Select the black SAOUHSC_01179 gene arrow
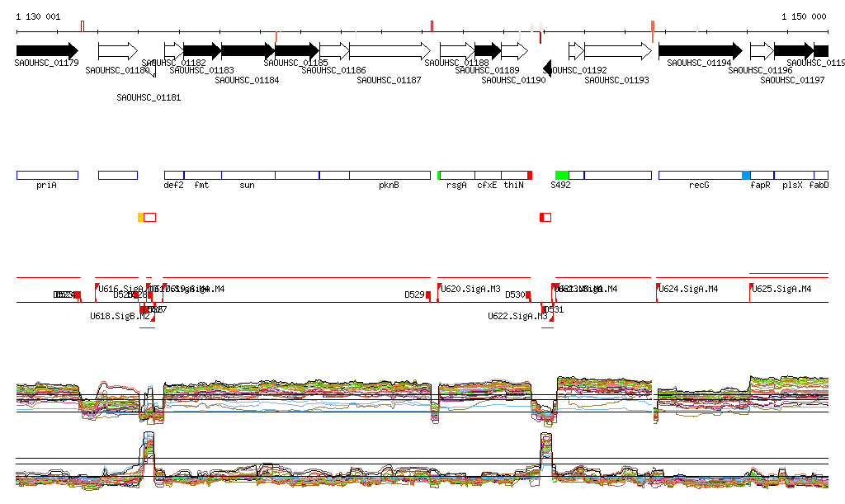845x504 pixels. (47, 51)
